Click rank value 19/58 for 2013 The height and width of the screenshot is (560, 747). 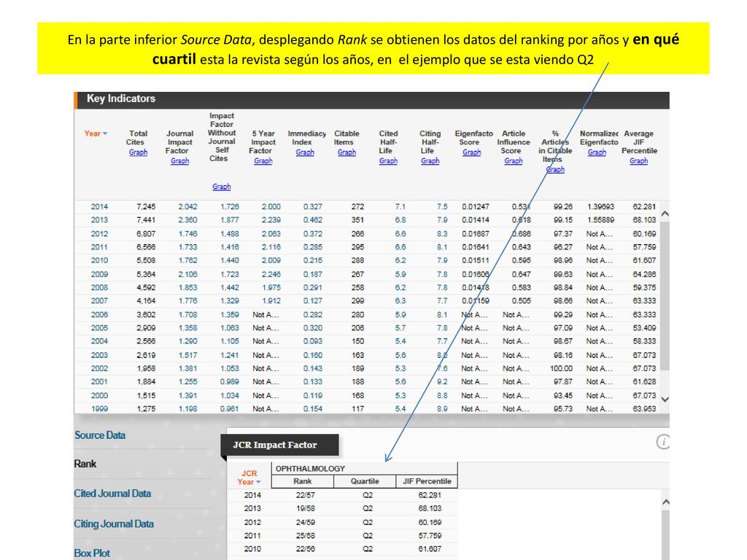click(x=306, y=508)
